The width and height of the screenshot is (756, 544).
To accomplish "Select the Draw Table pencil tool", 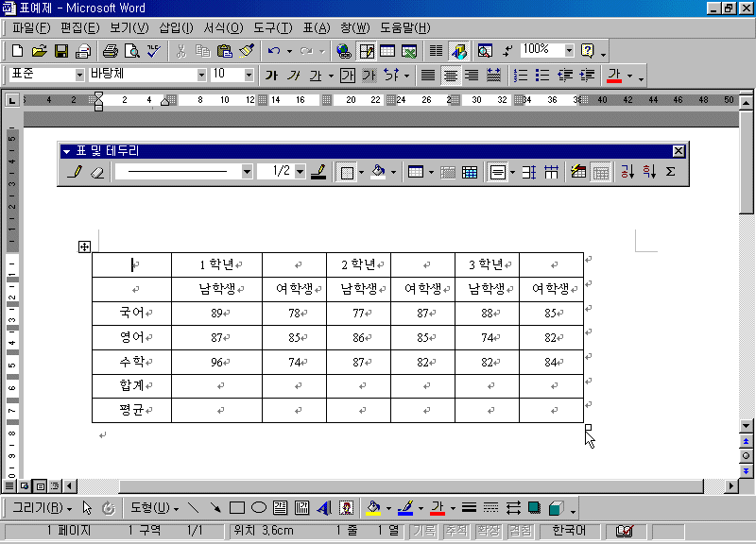I will (x=76, y=172).
